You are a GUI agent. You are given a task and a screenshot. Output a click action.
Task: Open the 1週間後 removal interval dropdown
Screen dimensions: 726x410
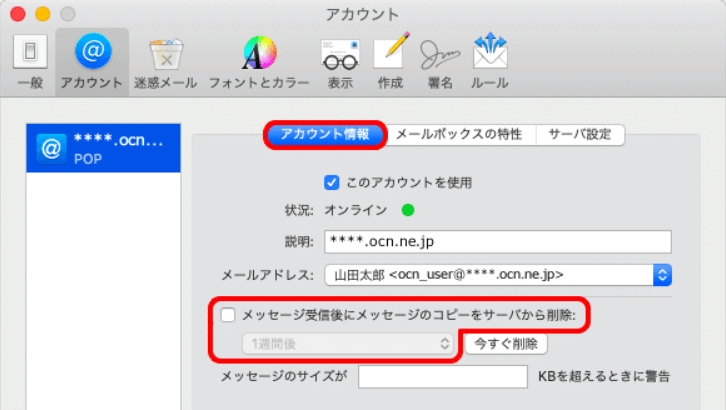pos(348,344)
